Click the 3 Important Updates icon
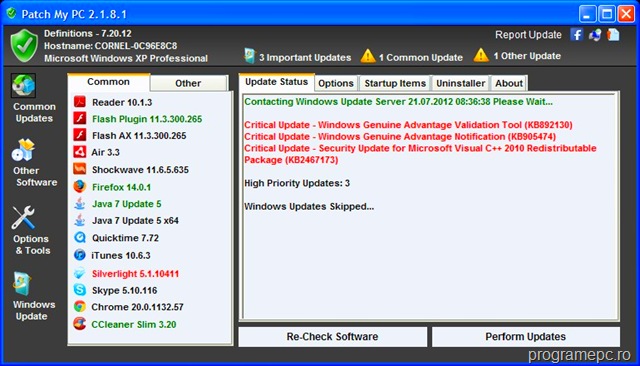This screenshot has width=640, height=366. click(x=249, y=56)
